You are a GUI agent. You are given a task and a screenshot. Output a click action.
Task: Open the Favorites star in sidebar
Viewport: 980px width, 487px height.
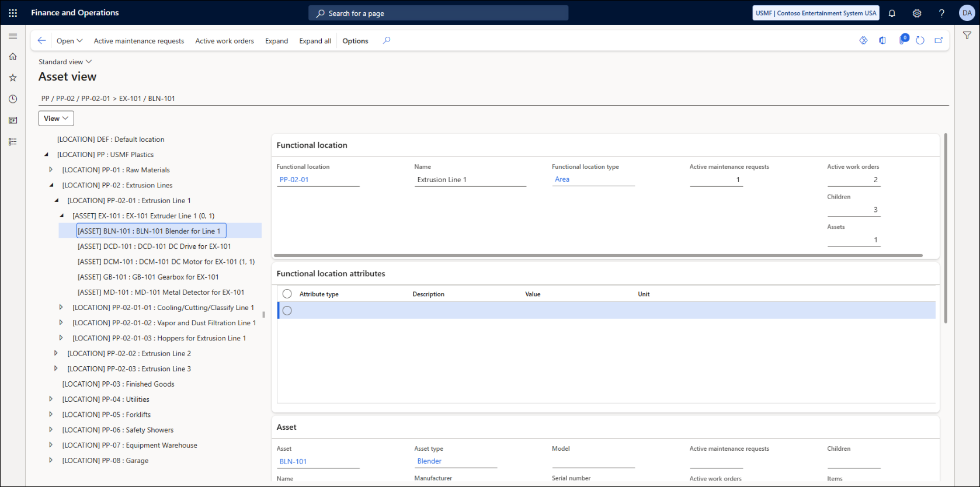click(13, 78)
